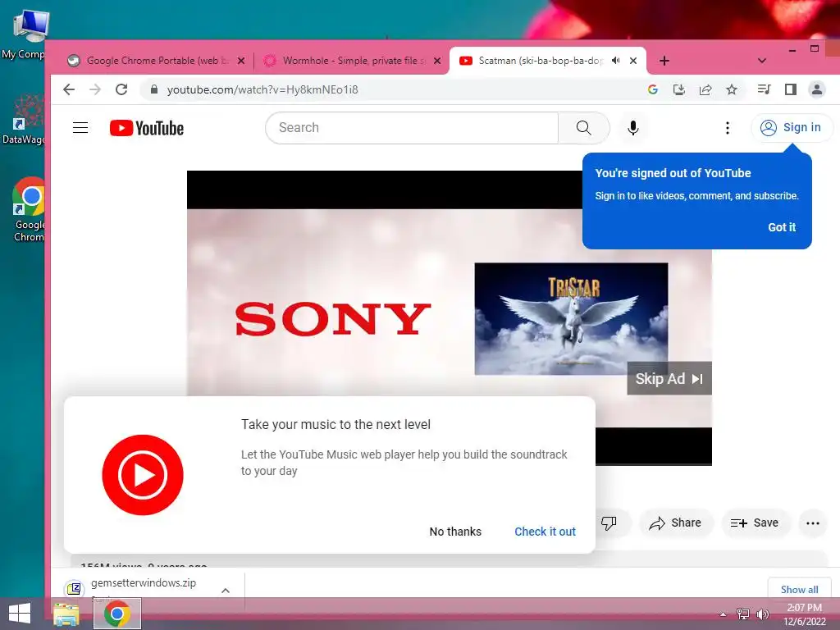Focus the YouTube Search field
840x630 pixels.
(412, 127)
